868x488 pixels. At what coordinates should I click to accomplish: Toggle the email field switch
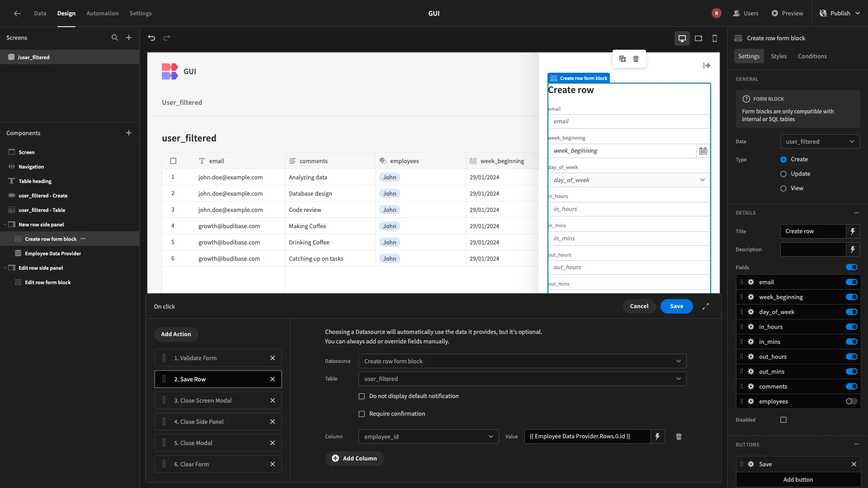[x=852, y=282]
